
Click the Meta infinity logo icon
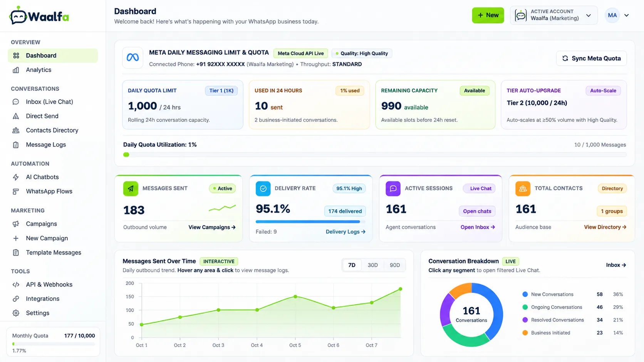(x=132, y=57)
